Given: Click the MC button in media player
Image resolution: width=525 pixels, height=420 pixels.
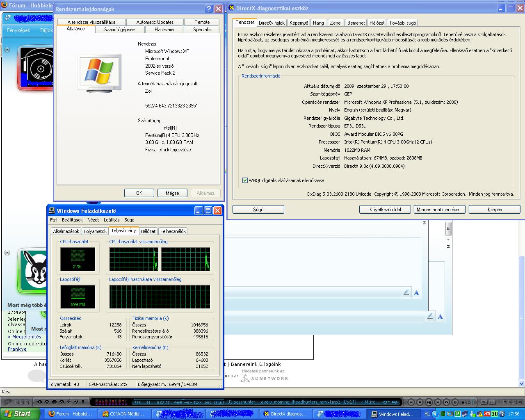Looking at the screenshot, I should point(484,402).
